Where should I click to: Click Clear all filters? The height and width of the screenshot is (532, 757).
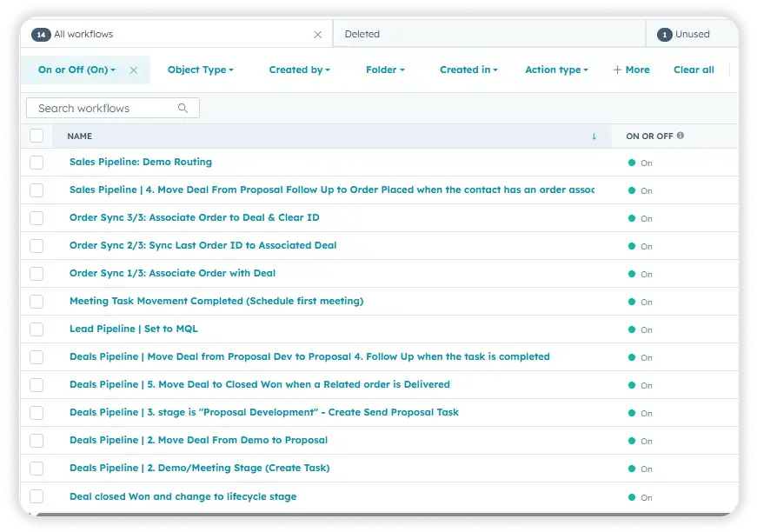[x=694, y=70]
